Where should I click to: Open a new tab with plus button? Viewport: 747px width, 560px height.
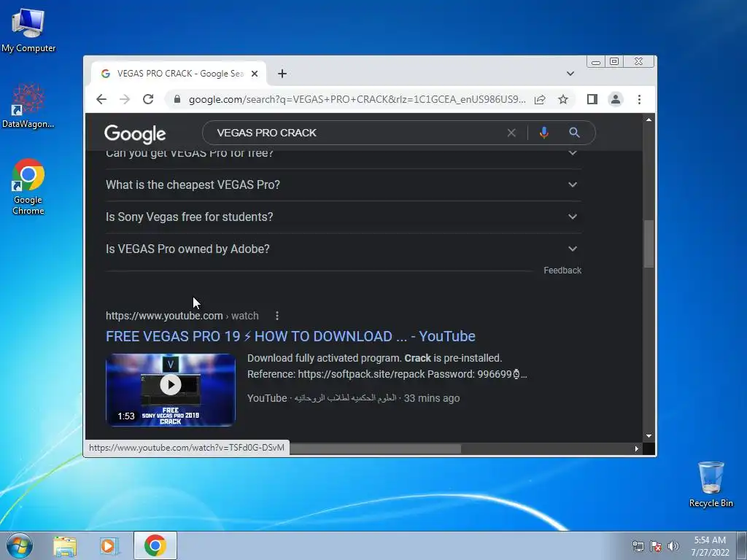pyautogui.click(x=282, y=74)
